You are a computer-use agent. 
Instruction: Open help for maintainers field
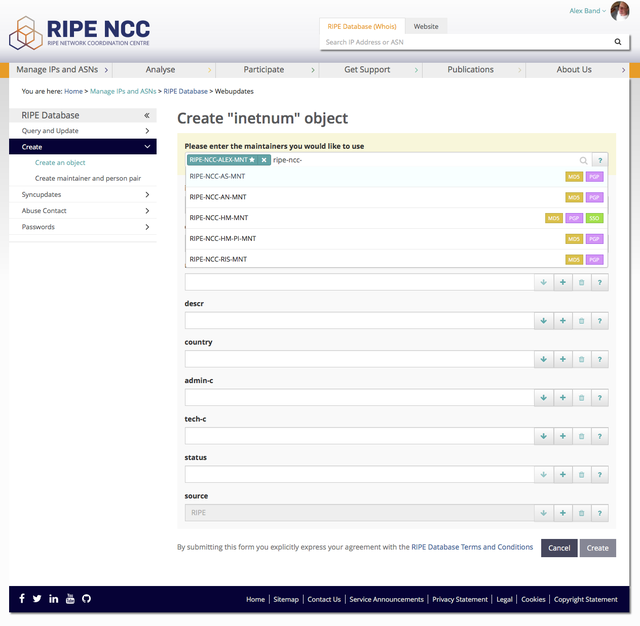(x=600, y=160)
